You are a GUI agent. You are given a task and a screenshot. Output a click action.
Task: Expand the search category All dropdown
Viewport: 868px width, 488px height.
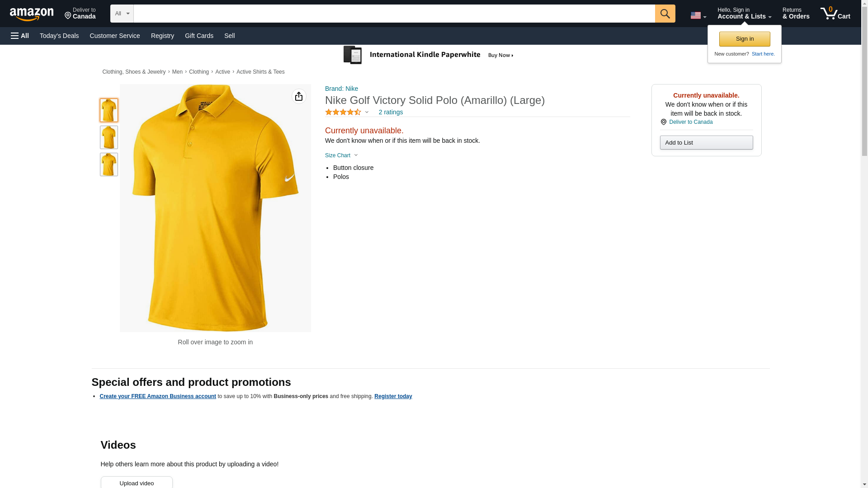coord(122,14)
